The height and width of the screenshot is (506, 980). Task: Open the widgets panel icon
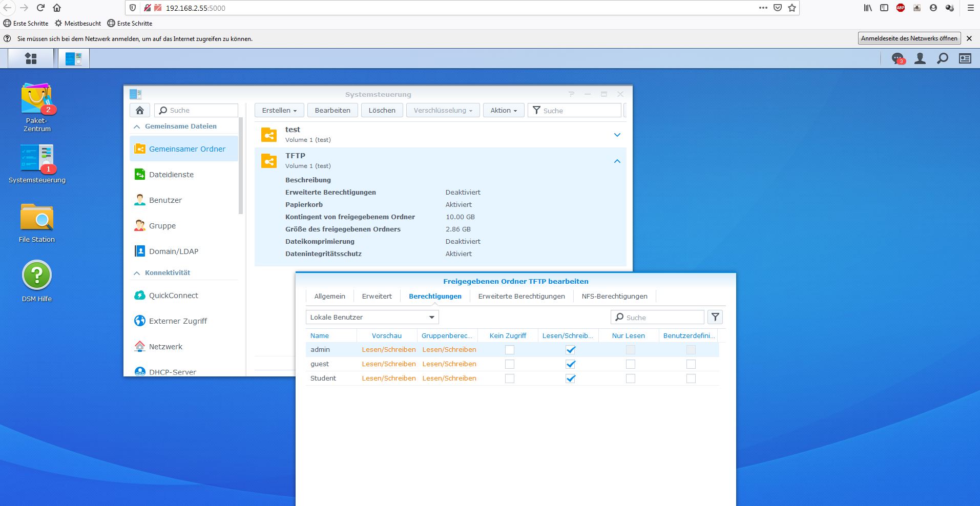pyautogui.click(x=965, y=59)
